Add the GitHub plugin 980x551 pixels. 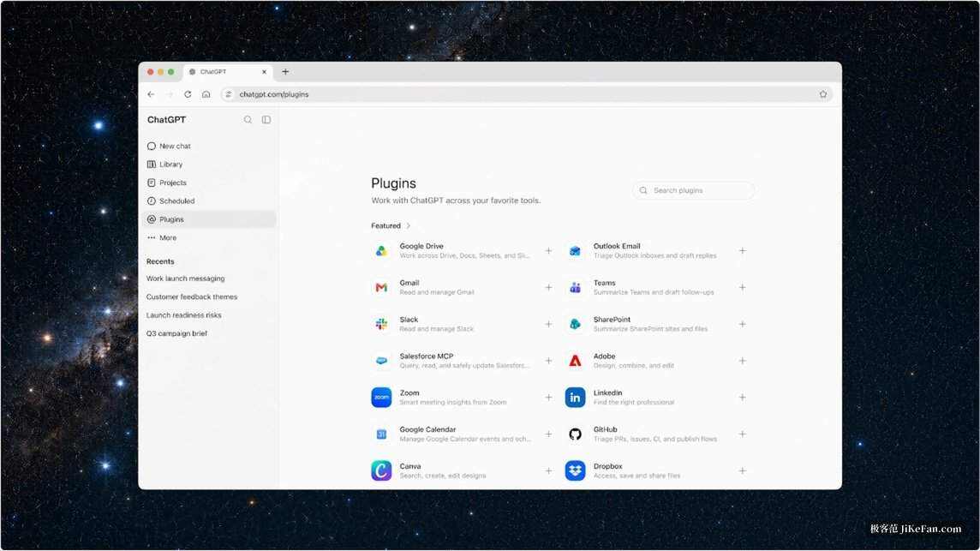742,434
